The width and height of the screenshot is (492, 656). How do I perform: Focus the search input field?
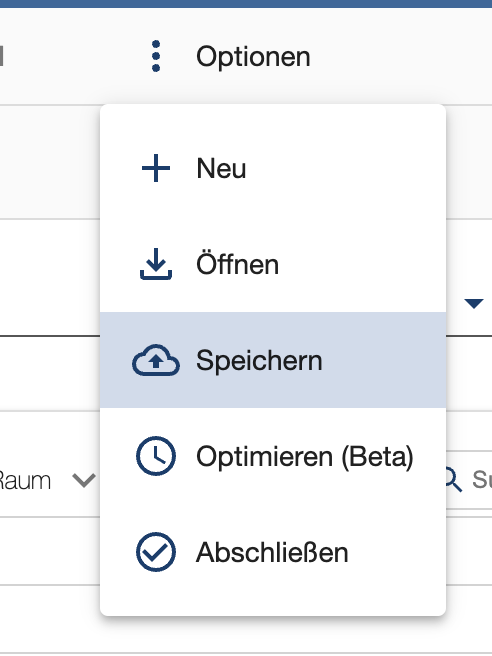[469, 480]
